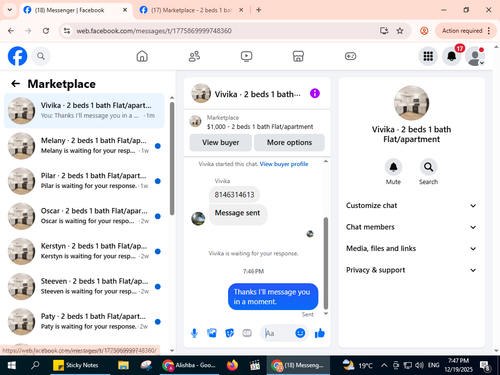500x375 pixels.
Task: Switch to the Messenger | Facebook tab
Action: (76, 10)
